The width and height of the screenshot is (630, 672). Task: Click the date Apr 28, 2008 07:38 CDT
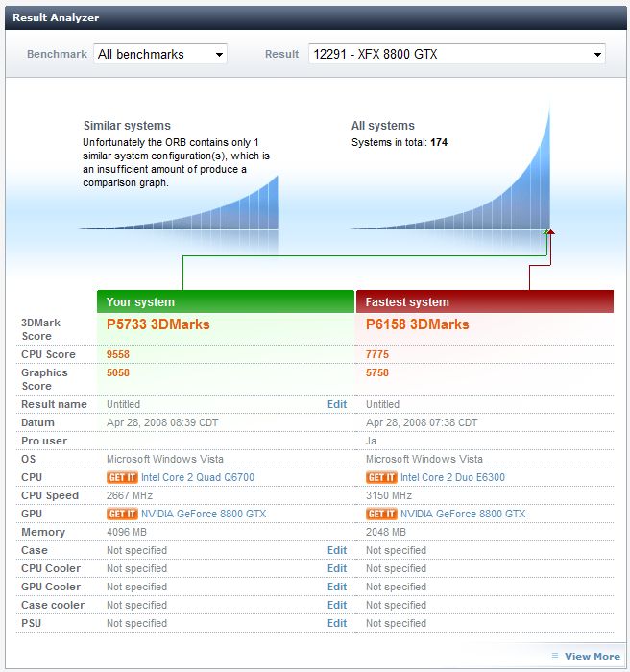pyautogui.click(x=422, y=423)
